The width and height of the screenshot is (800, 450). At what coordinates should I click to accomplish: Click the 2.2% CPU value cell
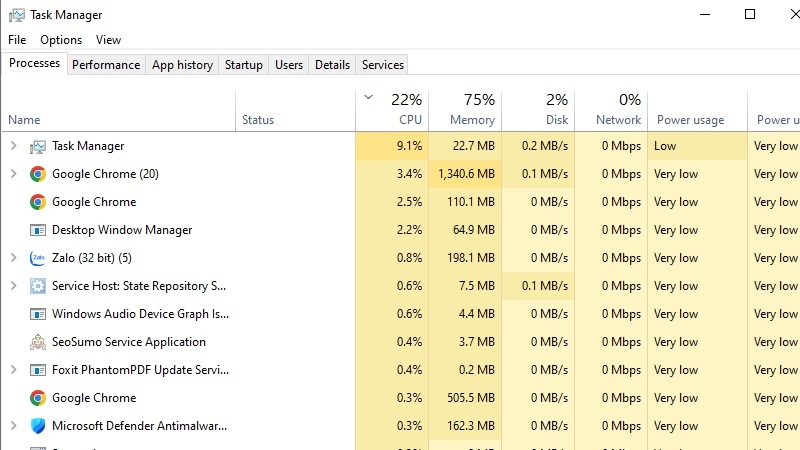point(392,230)
